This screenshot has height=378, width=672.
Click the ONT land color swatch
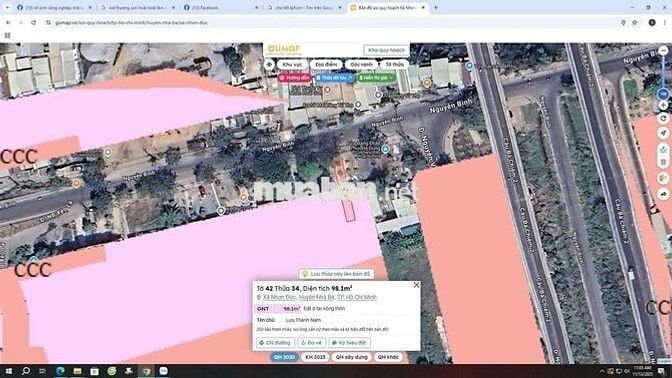(x=279, y=309)
